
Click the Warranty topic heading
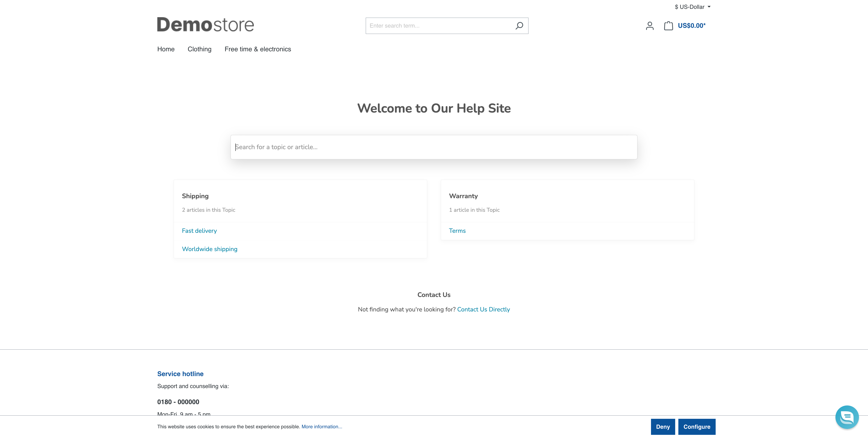click(x=463, y=196)
